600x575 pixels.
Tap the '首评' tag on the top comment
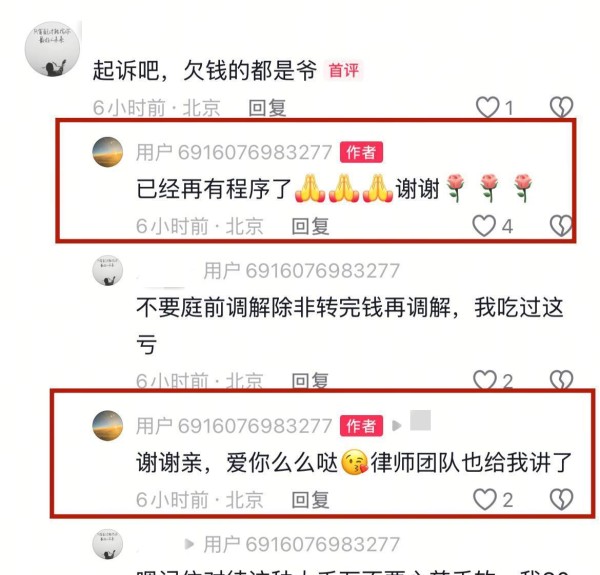344,70
